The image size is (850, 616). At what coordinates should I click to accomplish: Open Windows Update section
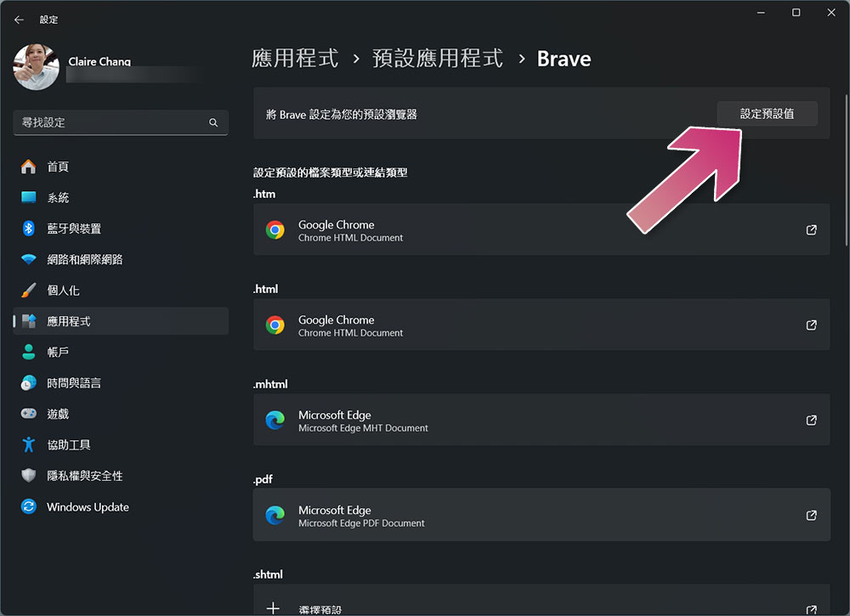click(x=121, y=506)
